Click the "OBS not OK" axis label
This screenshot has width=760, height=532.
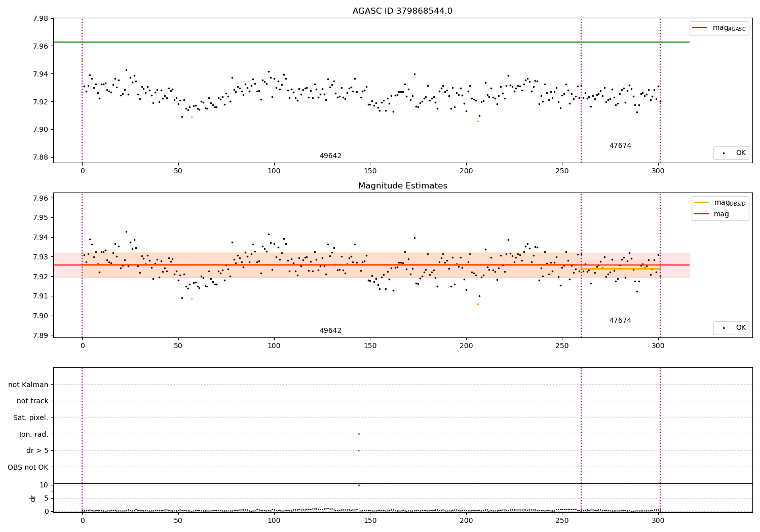click(28, 467)
